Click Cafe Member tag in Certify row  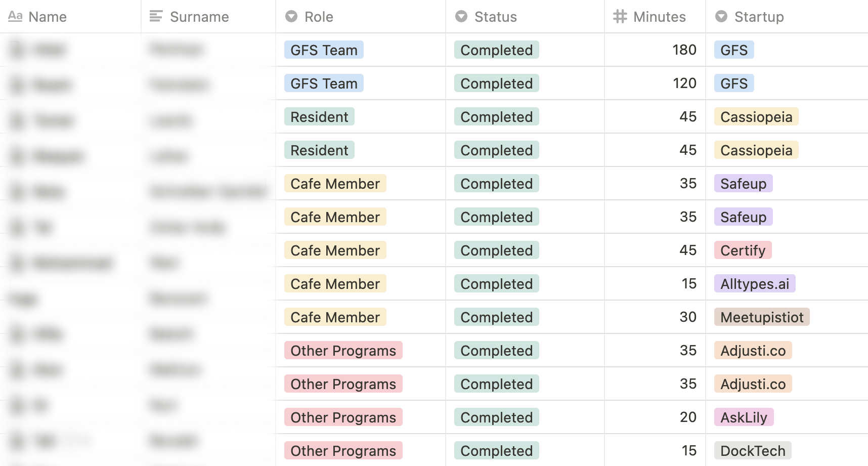335,250
